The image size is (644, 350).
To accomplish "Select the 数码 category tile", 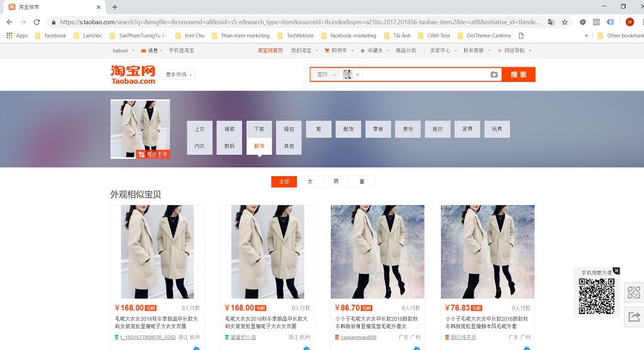I will click(229, 146).
